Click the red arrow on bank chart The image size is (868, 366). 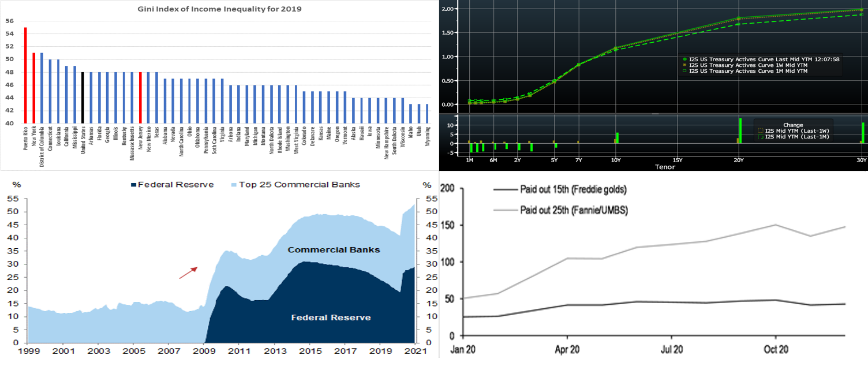(x=188, y=272)
